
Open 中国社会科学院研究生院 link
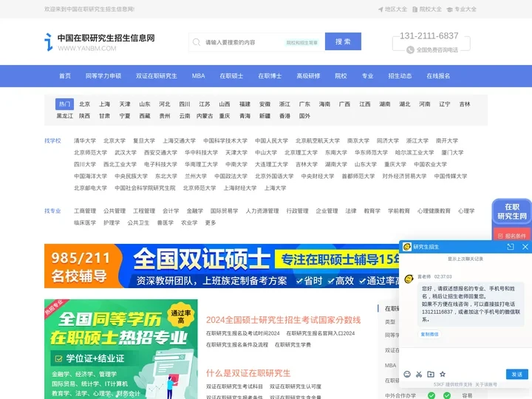pyautogui.click(x=145, y=188)
